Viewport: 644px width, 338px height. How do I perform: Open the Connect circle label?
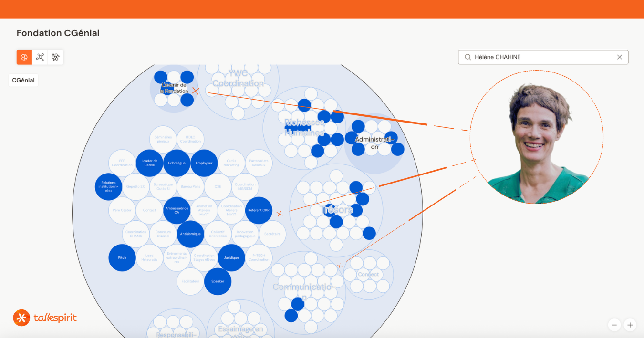pos(368,274)
